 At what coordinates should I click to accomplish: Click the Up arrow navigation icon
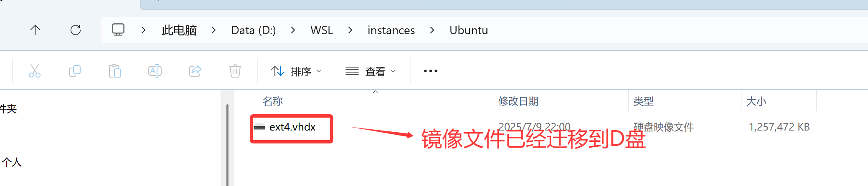pyautogui.click(x=35, y=30)
